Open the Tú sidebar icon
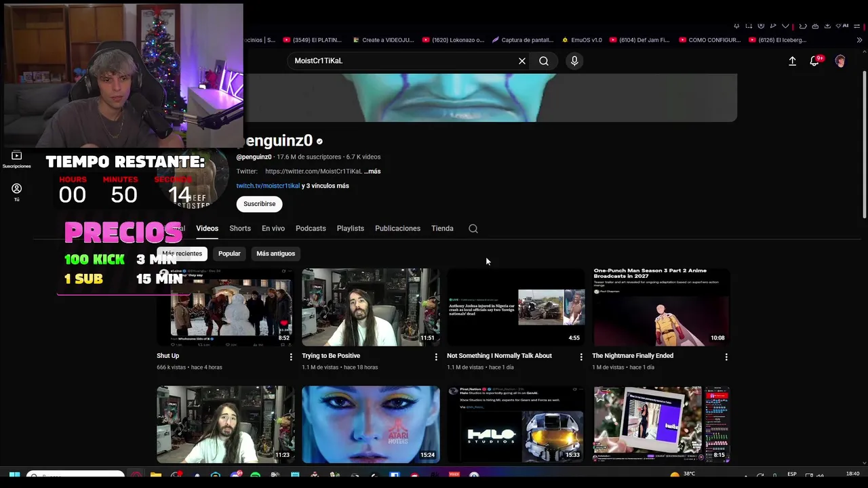Viewport: 868px width, 488px height. point(17,192)
